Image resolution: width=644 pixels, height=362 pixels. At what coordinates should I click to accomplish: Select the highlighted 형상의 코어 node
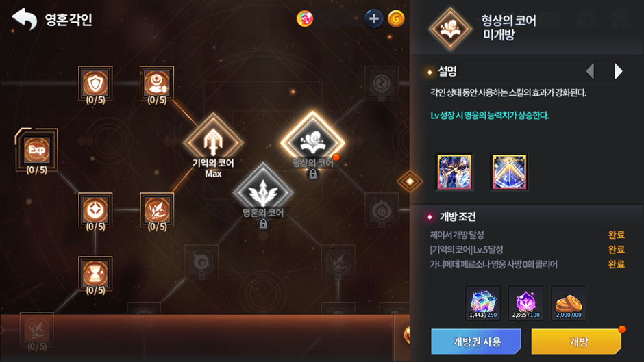[312, 142]
